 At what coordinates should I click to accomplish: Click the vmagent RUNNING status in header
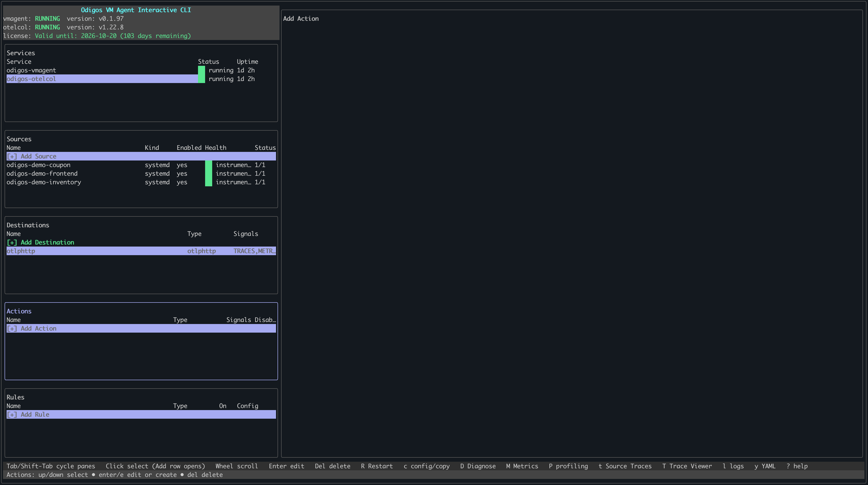point(48,19)
